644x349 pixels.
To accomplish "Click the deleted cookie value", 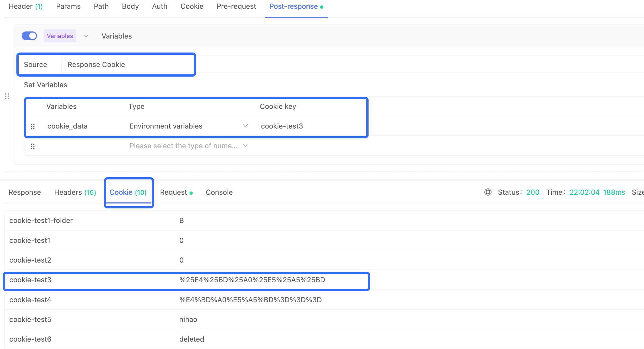I will [192, 339].
